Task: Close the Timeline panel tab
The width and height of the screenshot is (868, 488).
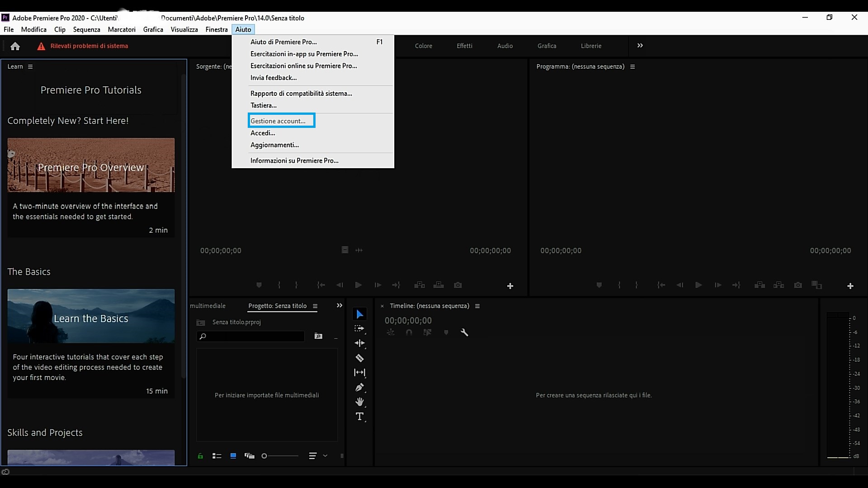Action: coord(382,306)
